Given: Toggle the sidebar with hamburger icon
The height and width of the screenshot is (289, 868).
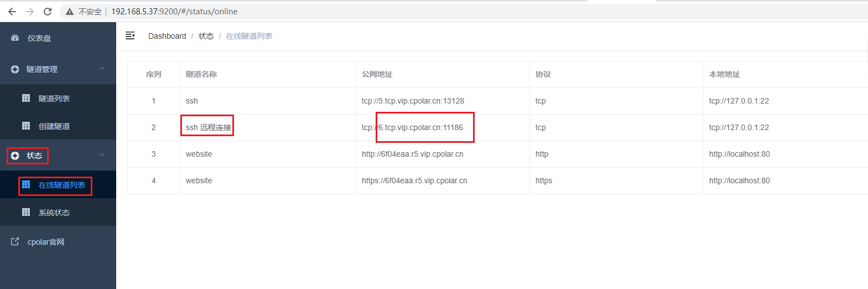Looking at the screenshot, I should click(x=130, y=35).
